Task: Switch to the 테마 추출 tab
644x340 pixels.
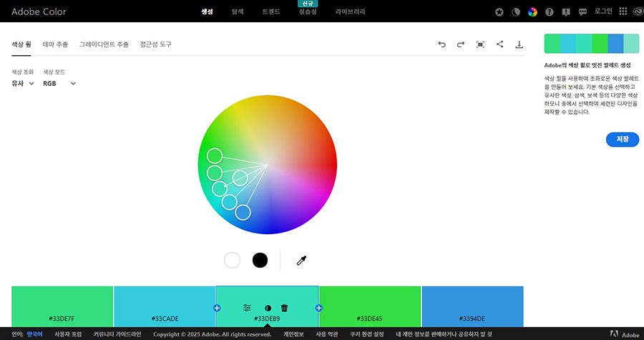Action: [55, 44]
